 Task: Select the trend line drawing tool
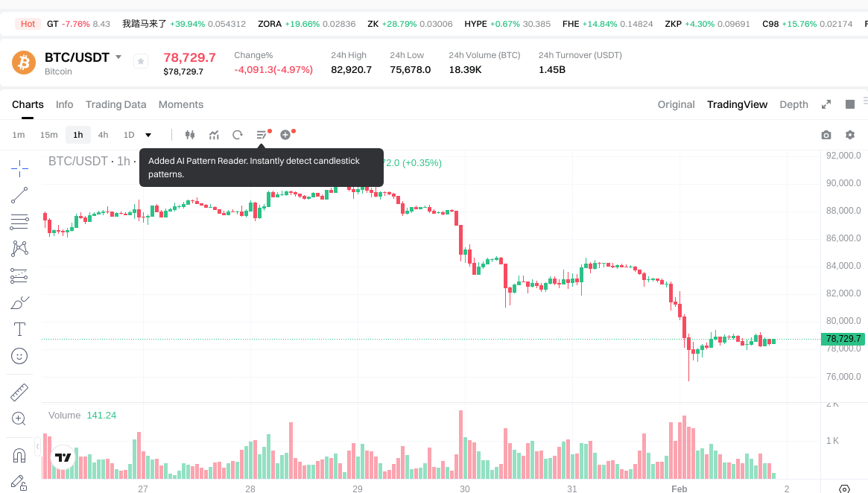point(19,195)
